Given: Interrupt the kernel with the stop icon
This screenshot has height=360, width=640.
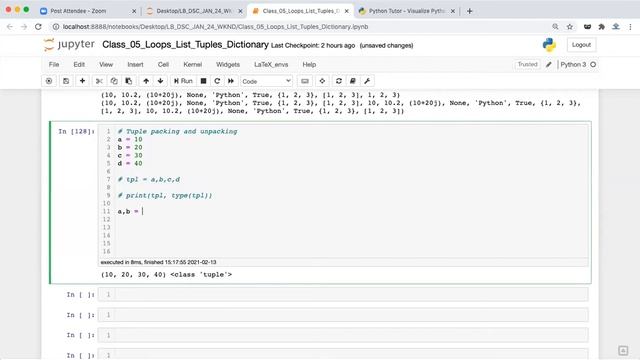Looking at the screenshot, I should [203, 81].
